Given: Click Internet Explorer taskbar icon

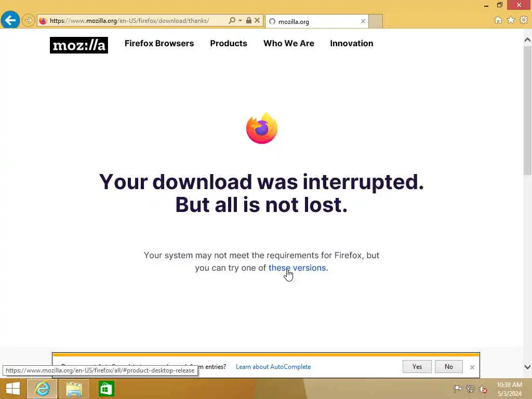Looking at the screenshot, I should tap(42, 389).
